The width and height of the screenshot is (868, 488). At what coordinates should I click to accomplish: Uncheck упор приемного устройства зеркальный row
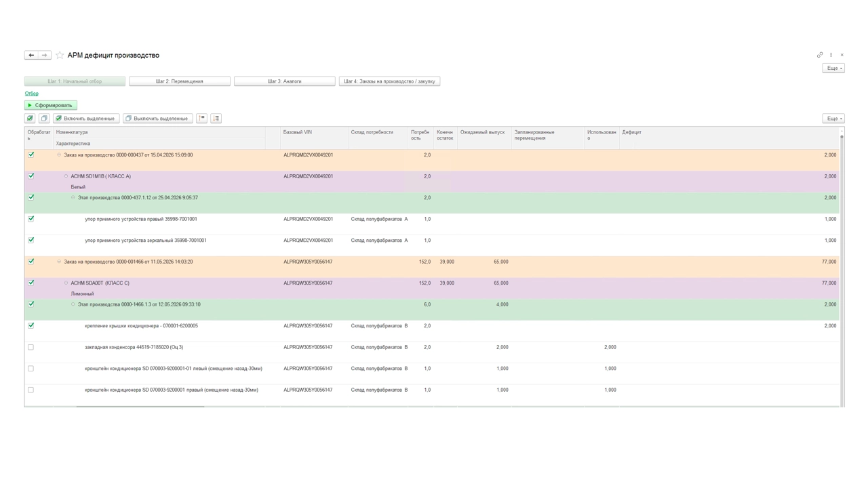pyautogui.click(x=31, y=240)
